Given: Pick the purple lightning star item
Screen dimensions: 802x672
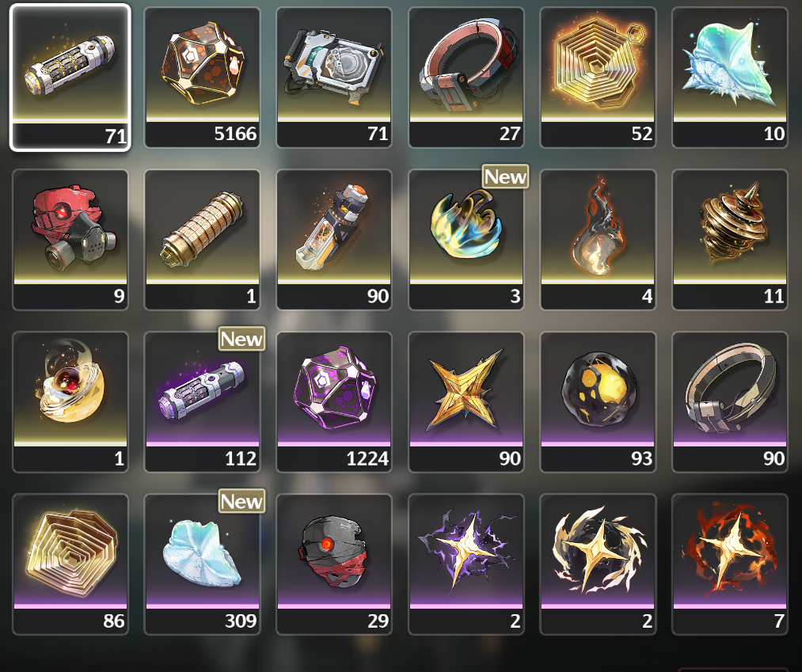Looking at the screenshot, I should [466, 564].
